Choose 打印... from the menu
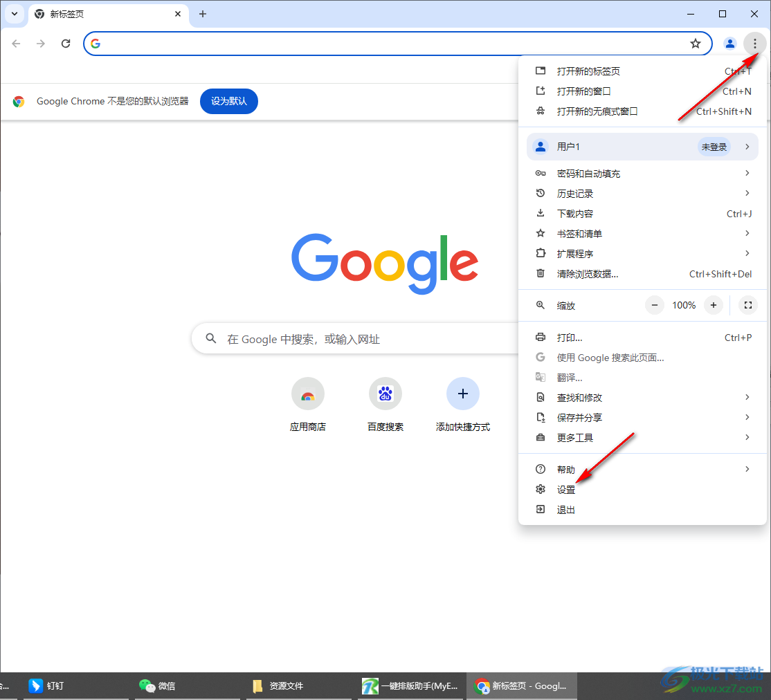771x700 pixels. pyautogui.click(x=642, y=338)
